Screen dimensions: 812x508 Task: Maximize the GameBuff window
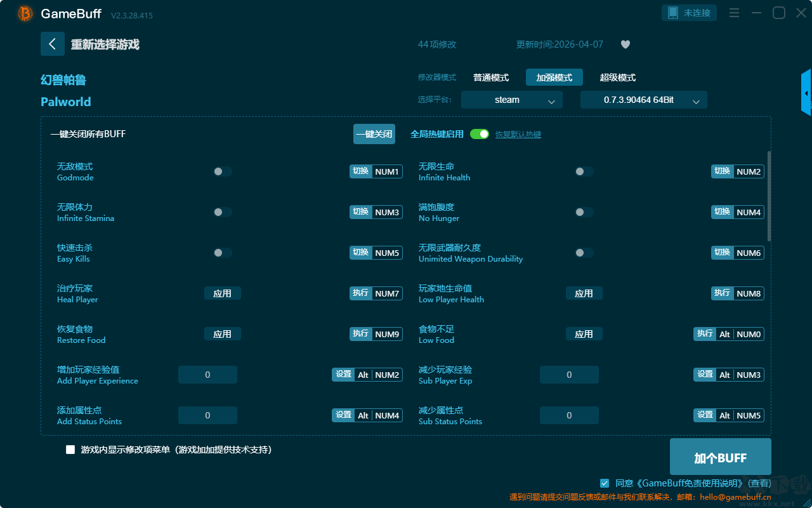pos(778,13)
